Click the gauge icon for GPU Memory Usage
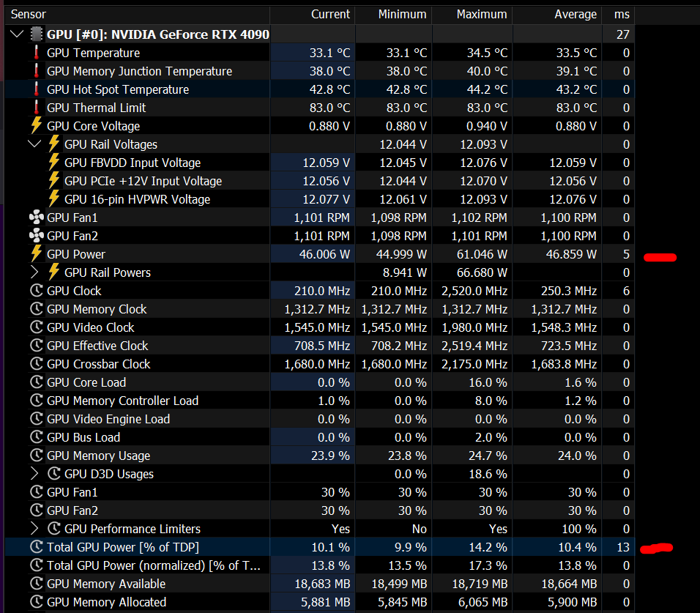This screenshot has width=700, height=613. coord(36,455)
